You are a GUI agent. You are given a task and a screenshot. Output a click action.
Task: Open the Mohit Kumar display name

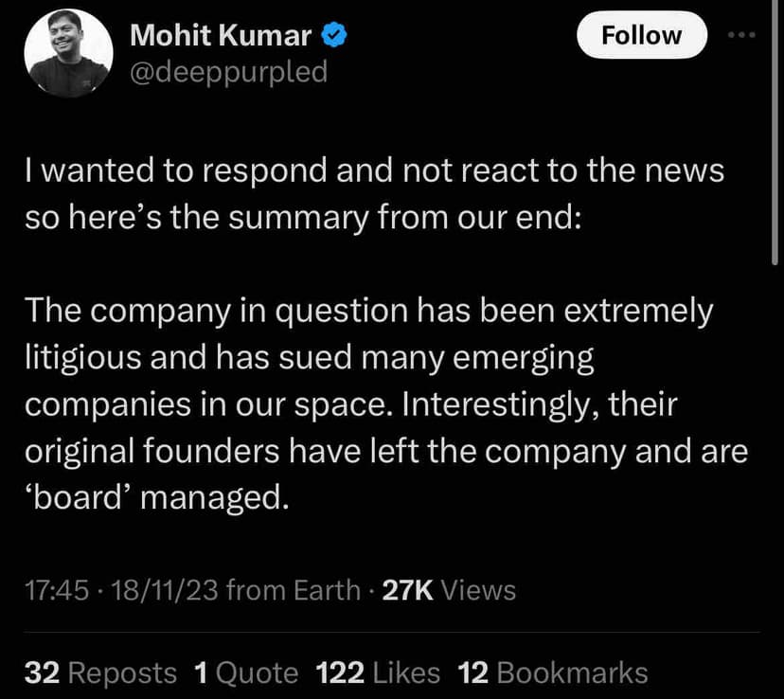coord(222,36)
